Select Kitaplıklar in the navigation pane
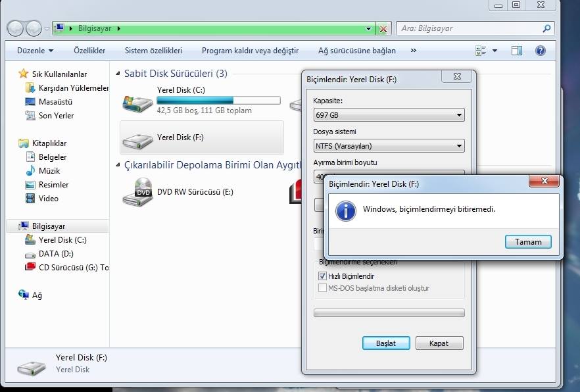Viewport: 580px width, 392px height. (49, 143)
